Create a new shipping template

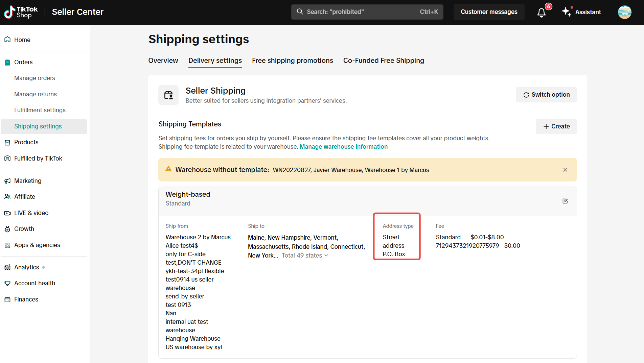556,126
